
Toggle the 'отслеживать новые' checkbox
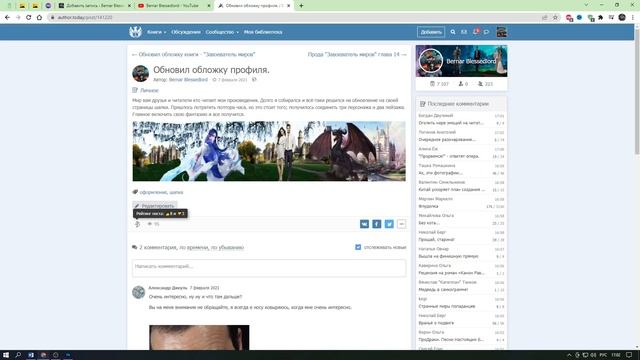pyautogui.click(x=358, y=247)
